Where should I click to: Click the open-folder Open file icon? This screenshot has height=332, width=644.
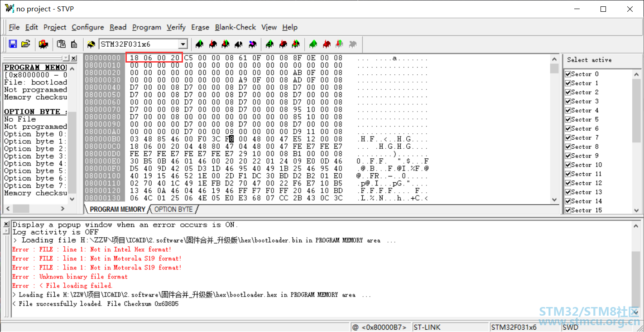click(26, 44)
